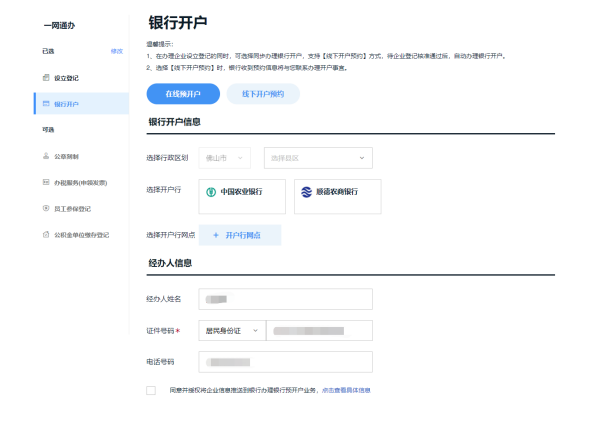The width and height of the screenshot is (595, 425).
Task: Click the 设立登记 sidebar icon
Action: 46,78
